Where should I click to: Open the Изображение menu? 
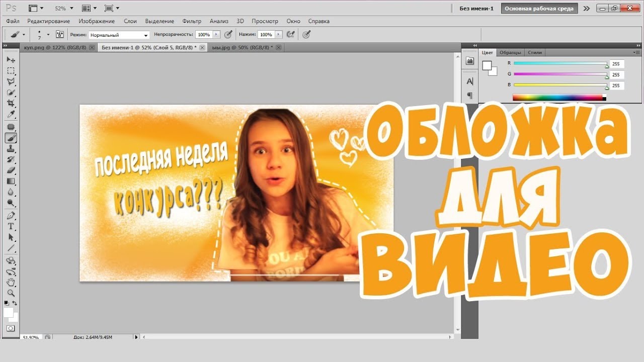pos(97,21)
